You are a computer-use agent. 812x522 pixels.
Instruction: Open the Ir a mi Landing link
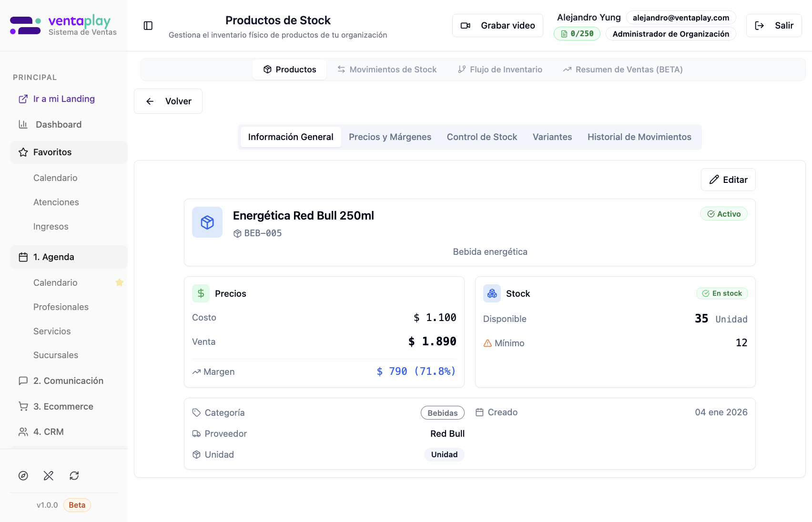point(64,99)
